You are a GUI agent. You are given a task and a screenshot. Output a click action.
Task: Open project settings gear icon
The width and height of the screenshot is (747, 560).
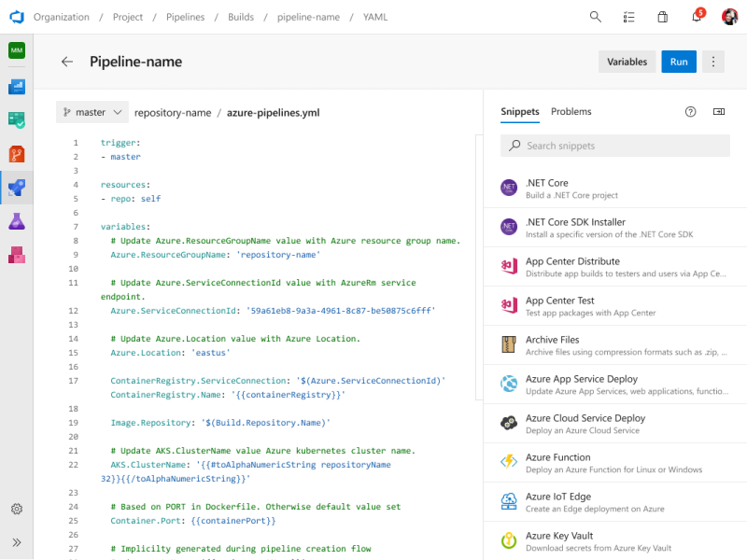click(x=17, y=509)
